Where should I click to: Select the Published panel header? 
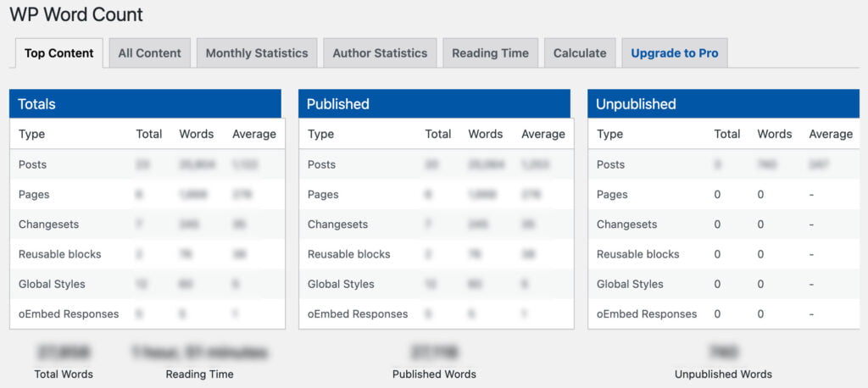(x=434, y=103)
